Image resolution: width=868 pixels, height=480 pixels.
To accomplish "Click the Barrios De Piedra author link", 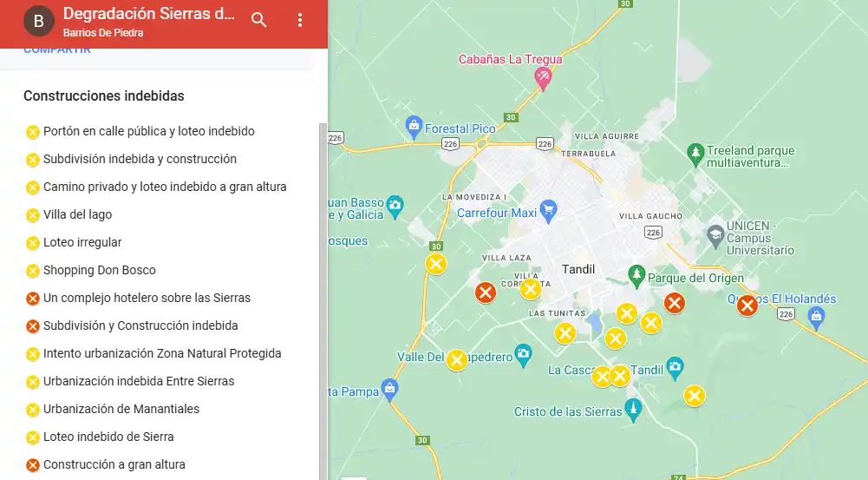I will coord(103,33).
